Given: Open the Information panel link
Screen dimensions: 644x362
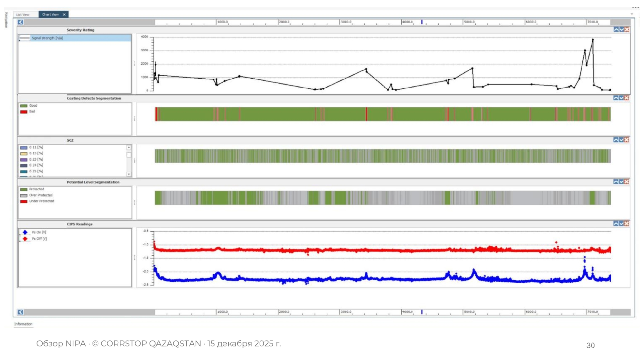Looking at the screenshot, I should (x=23, y=324).
